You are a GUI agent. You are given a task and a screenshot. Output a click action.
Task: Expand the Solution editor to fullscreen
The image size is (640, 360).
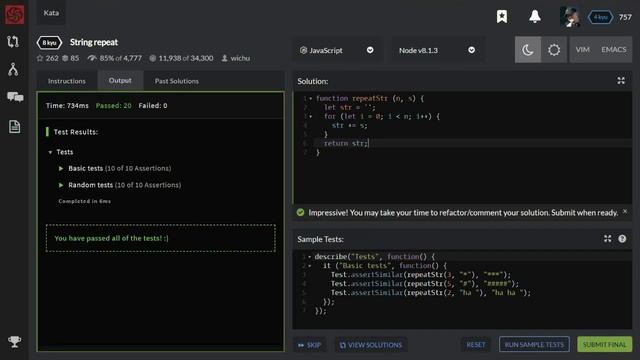pos(621,81)
